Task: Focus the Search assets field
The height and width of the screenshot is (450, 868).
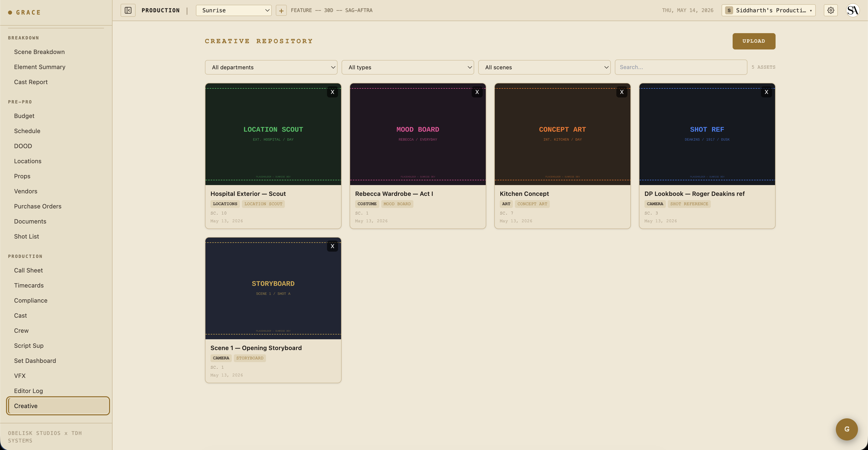Action: [681, 67]
